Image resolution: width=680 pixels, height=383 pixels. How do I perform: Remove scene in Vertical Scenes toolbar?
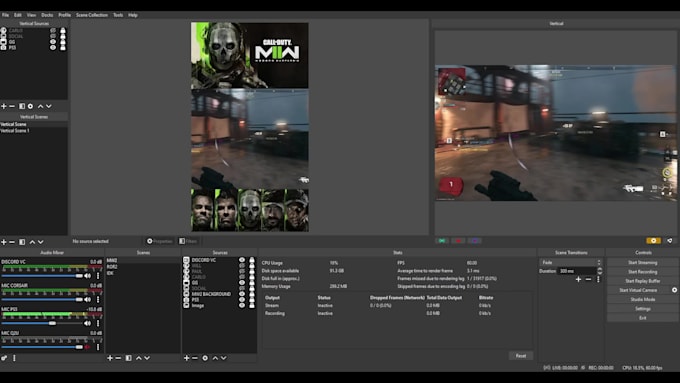pos(12,242)
